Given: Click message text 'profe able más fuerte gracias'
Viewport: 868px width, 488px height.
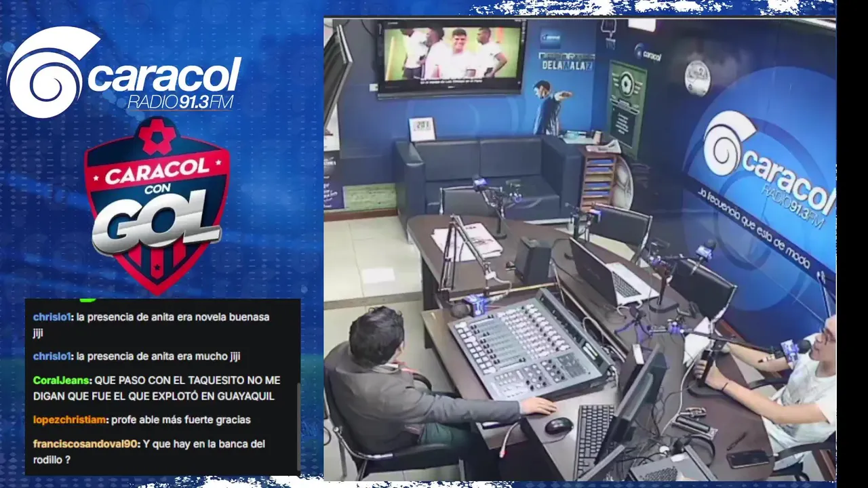Looking at the screenshot, I should click(180, 420).
